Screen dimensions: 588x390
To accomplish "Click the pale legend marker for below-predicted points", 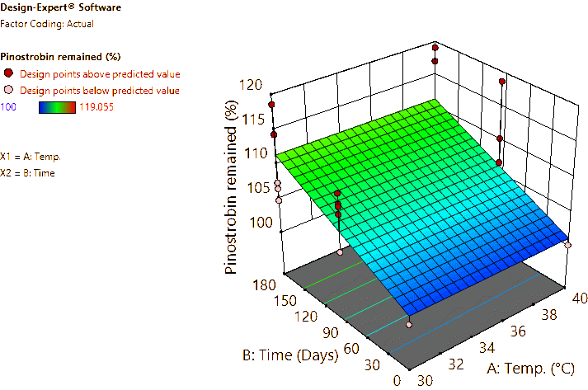I will 8,89.
